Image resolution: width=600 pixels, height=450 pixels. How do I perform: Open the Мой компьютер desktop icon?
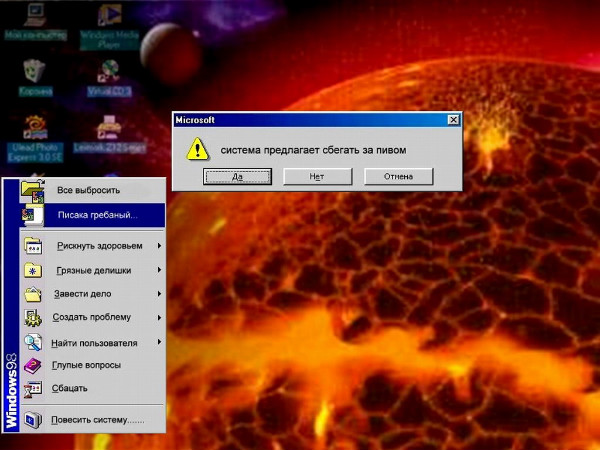pos(32,17)
